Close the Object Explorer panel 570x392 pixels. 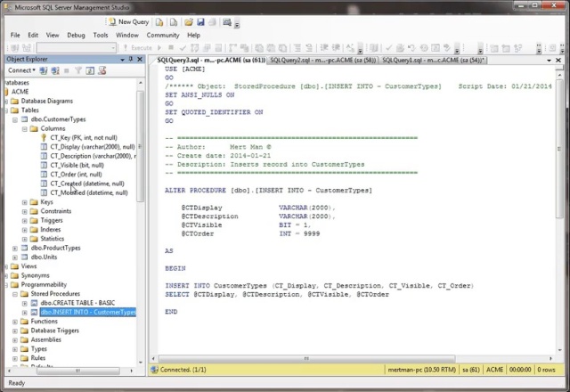[140, 59]
